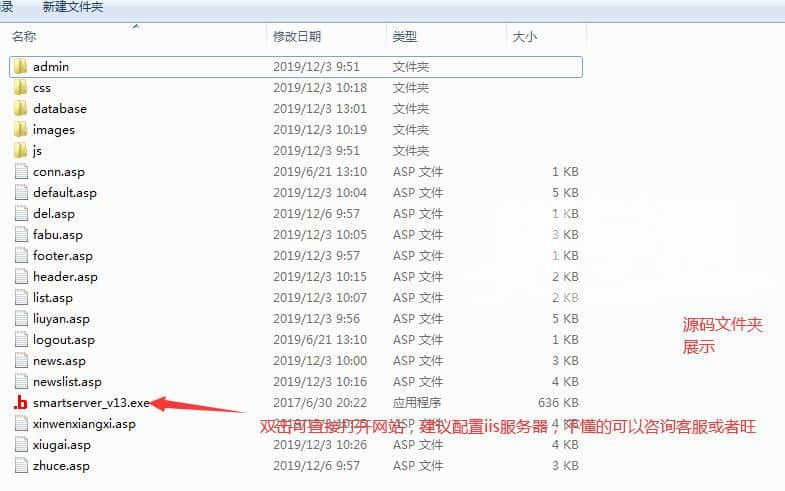Sort files by 修改日期 column
Screen dimensions: 785x491
pos(297,36)
